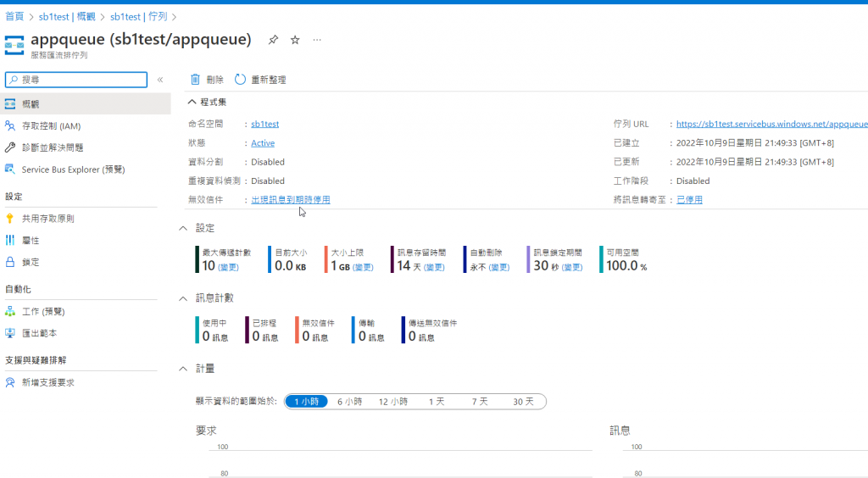Image resolution: width=868 pixels, height=478 pixels.
Task: Select the 6 小時 time range
Action: [x=350, y=402]
